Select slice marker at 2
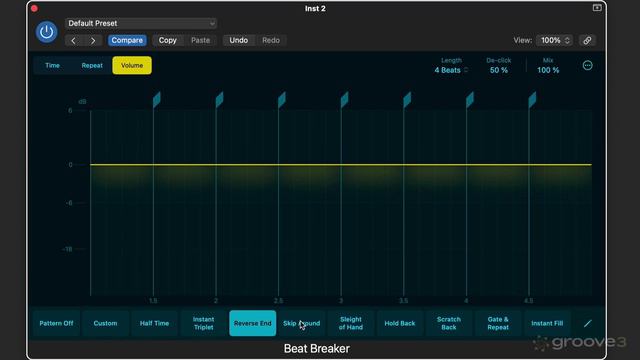Image resolution: width=640 pixels, height=360 pixels. pos(219,100)
